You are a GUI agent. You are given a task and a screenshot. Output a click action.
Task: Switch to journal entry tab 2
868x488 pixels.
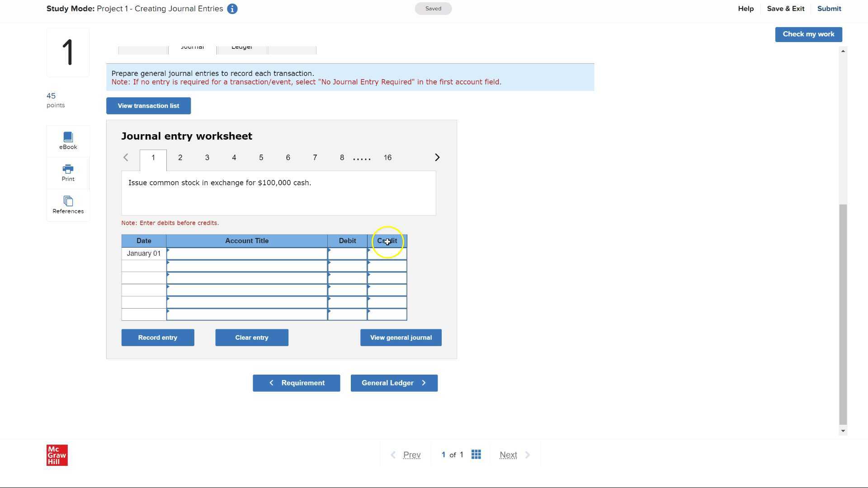180,158
